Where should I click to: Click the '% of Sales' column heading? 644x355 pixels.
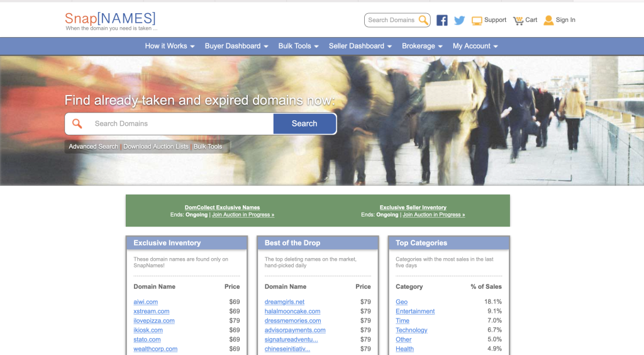486,286
